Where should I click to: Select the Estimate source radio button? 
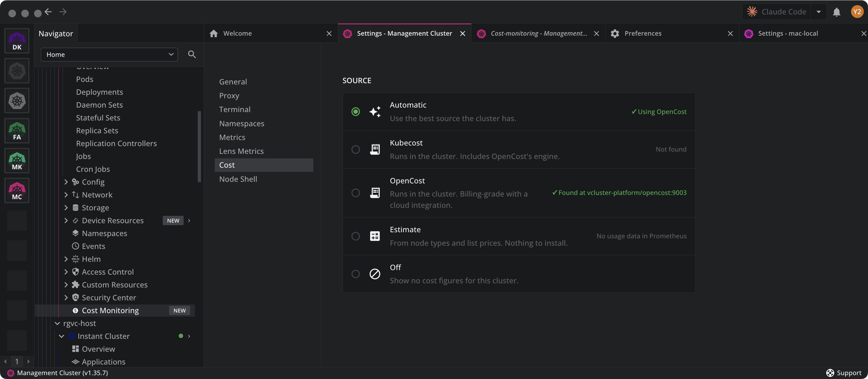click(x=355, y=236)
